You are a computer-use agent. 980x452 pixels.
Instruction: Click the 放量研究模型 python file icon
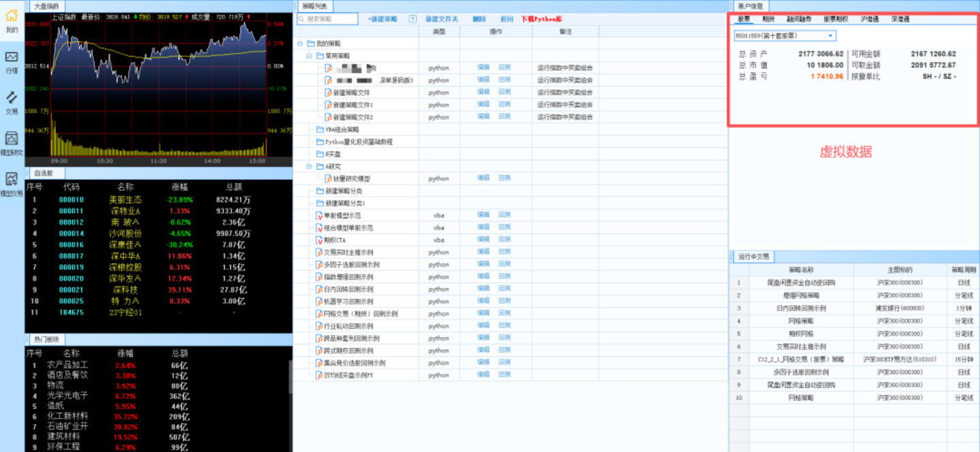(x=327, y=178)
